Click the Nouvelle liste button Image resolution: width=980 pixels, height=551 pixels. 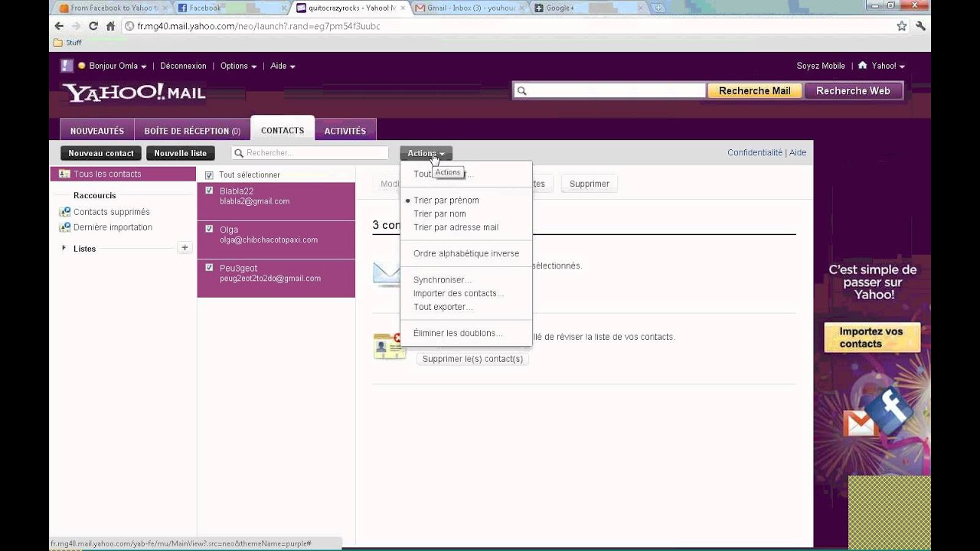click(181, 153)
